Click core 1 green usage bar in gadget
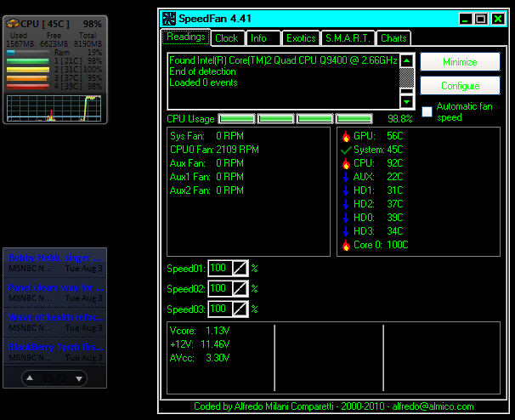Viewport: 515px width, 420px height. point(28,61)
